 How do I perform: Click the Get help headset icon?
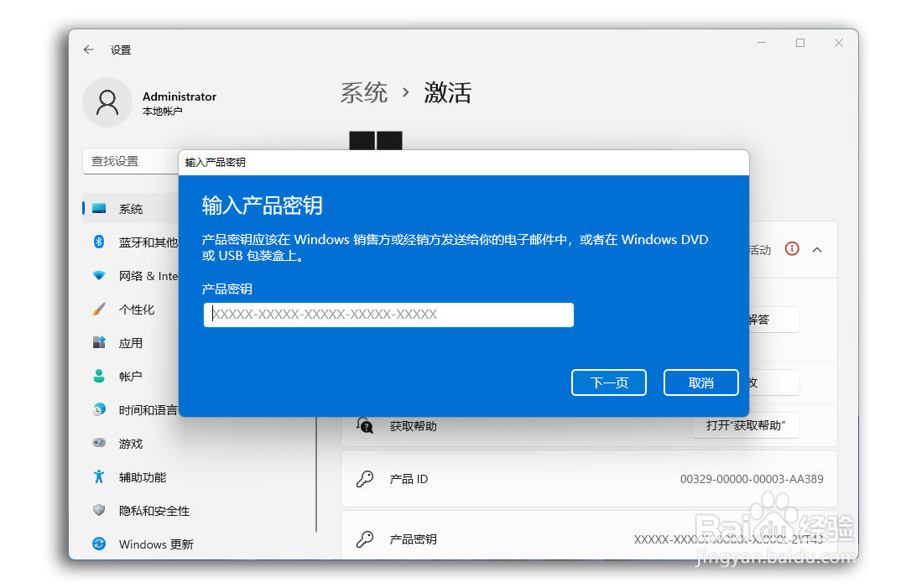(x=365, y=426)
